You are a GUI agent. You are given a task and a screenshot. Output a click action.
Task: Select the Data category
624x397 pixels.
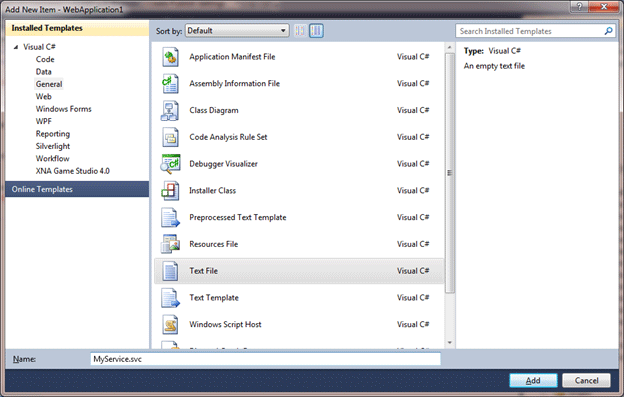tap(43, 72)
